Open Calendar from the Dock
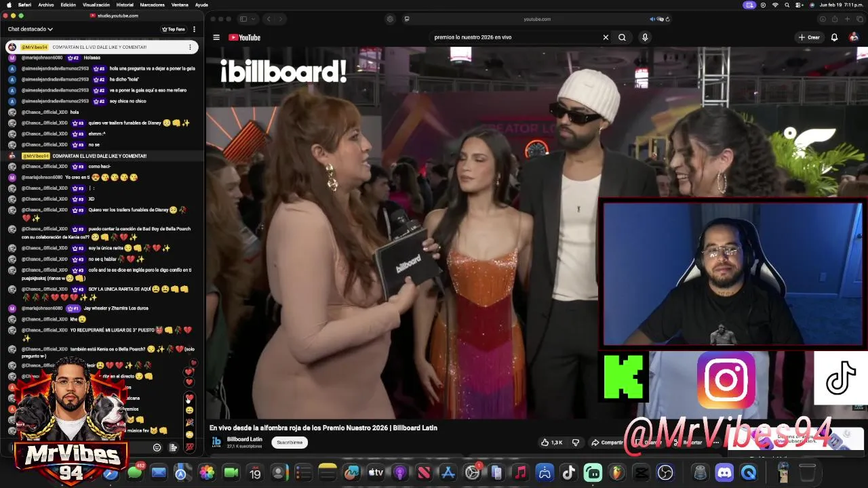Screen dimensions: 868x488 (255, 472)
